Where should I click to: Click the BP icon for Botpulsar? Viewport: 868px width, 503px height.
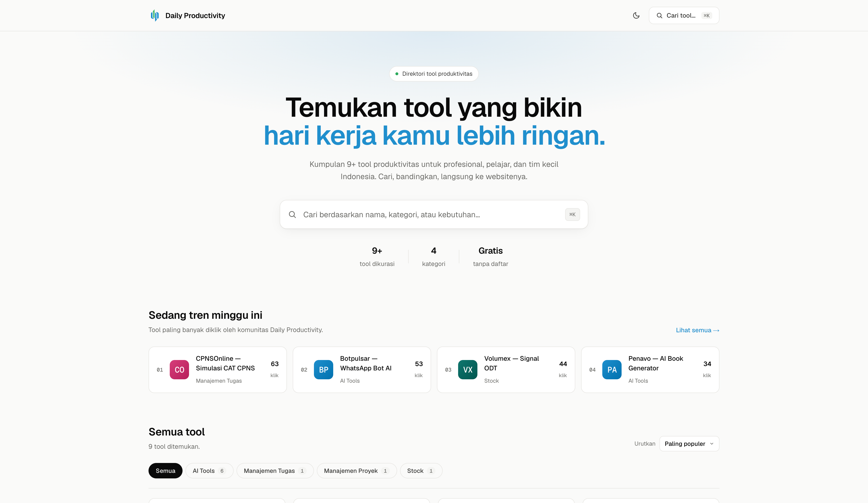coord(323,370)
